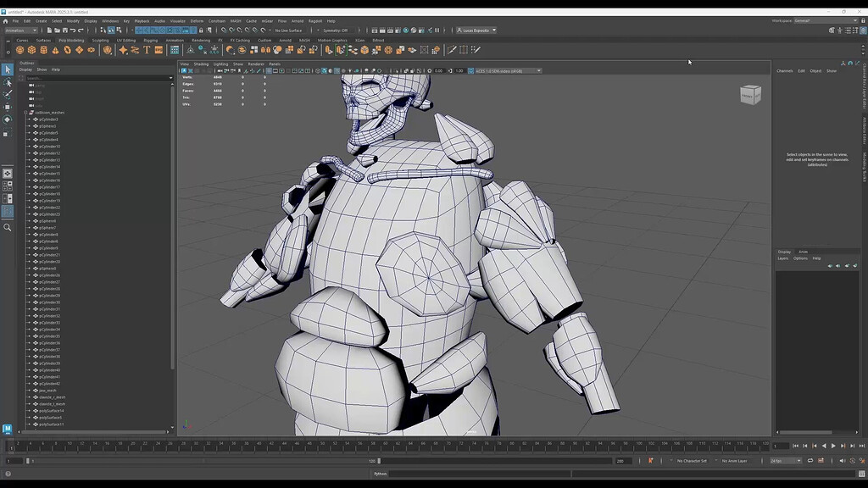Viewport: 868px width, 488px height.
Task: Toggle Symmetry: Off setting
Action: pos(336,30)
